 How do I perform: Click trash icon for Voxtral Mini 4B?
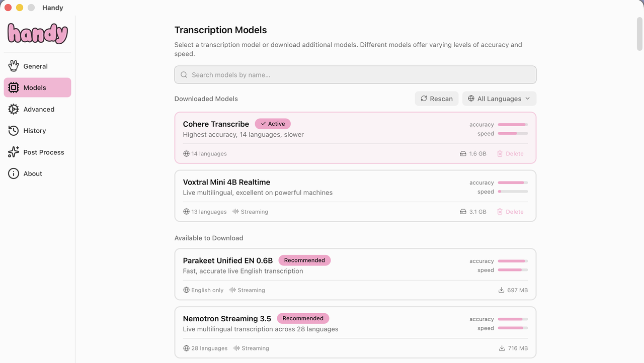pyautogui.click(x=500, y=212)
